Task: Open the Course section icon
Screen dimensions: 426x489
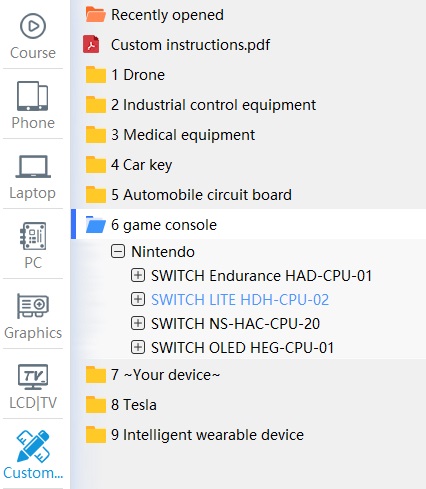Action: [33, 26]
